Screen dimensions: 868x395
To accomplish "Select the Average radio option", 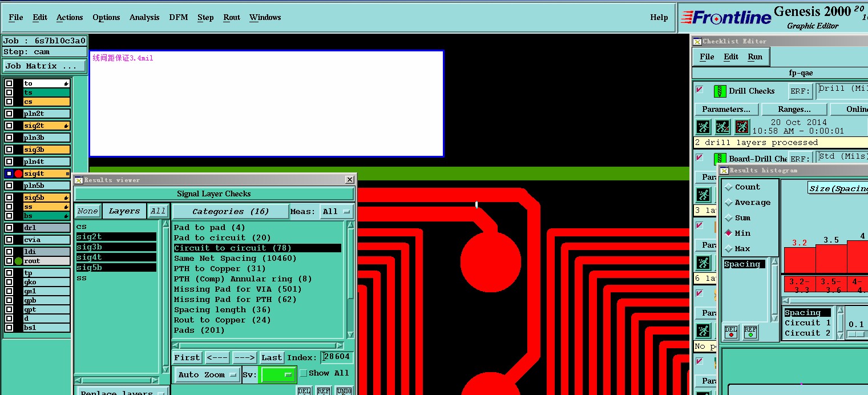I will pos(729,203).
